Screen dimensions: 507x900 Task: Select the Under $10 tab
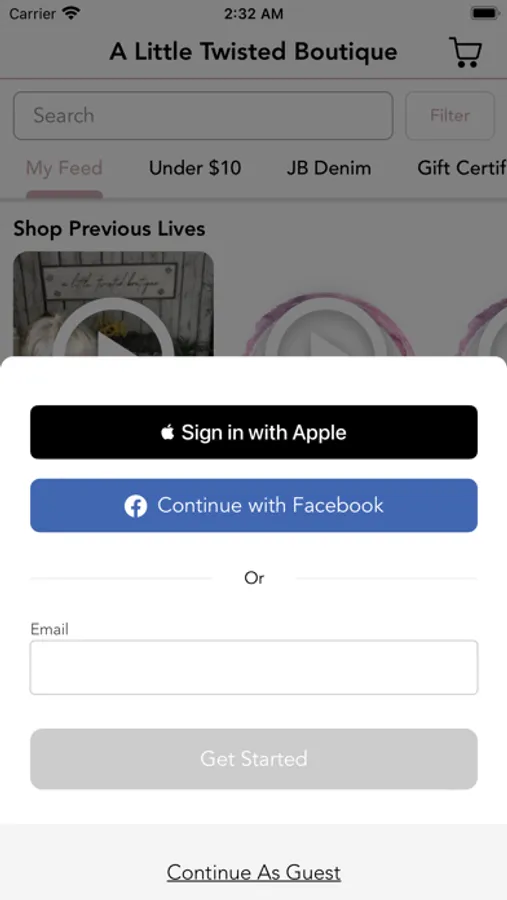[x=195, y=168]
